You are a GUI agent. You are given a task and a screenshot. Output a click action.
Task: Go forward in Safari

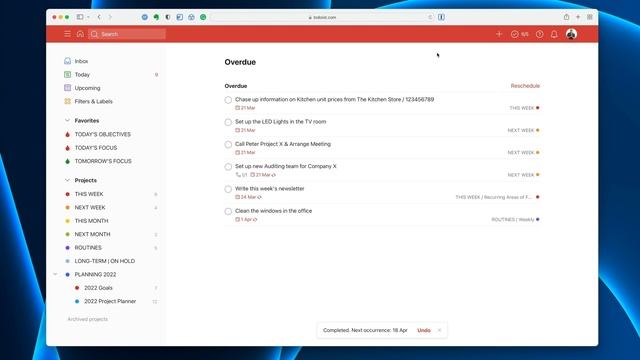pyautogui.click(x=110, y=17)
